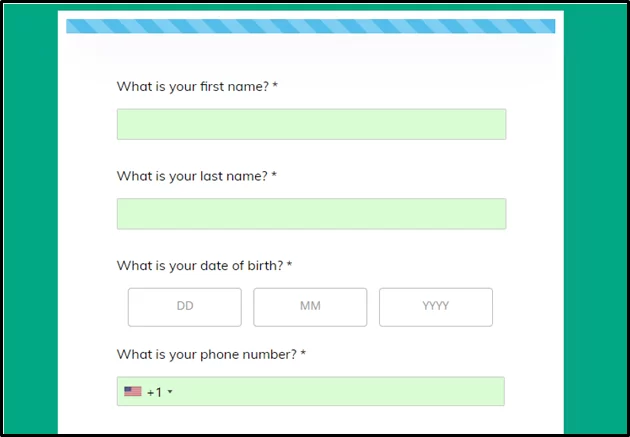This screenshot has height=437, width=630.
Task: Click the MM month field
Action: 310,307
